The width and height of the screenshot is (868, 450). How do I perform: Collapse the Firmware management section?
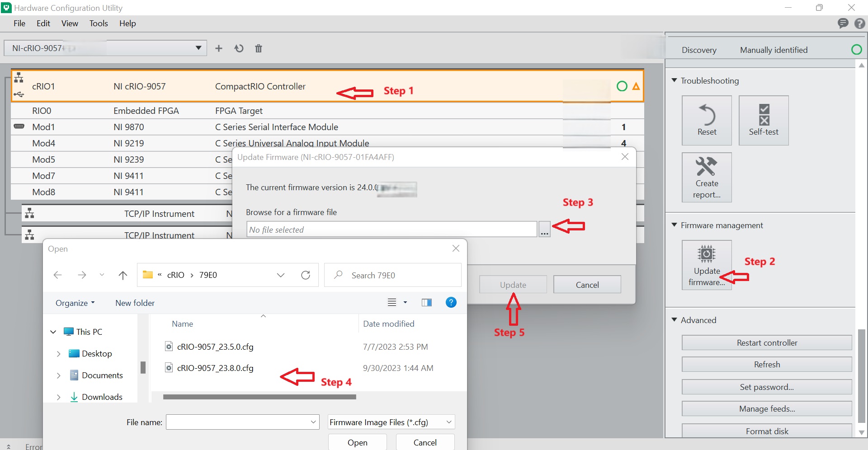(674, 225)
